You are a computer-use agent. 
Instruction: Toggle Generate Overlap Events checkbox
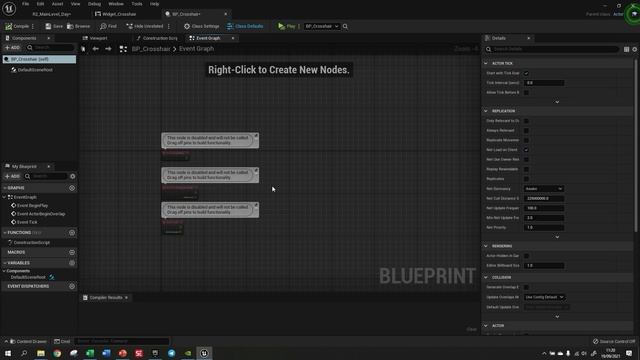click(526, 287)
